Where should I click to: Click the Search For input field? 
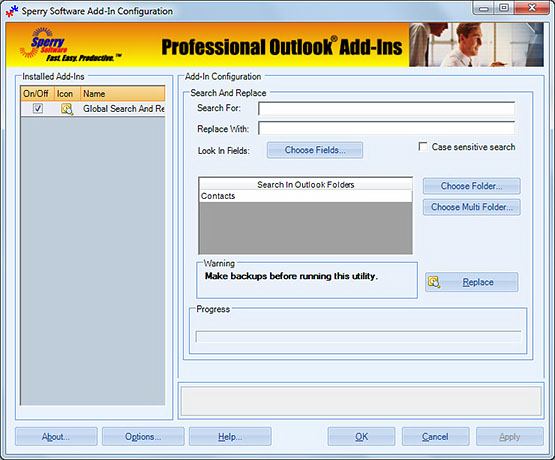(x=386, y=108)
